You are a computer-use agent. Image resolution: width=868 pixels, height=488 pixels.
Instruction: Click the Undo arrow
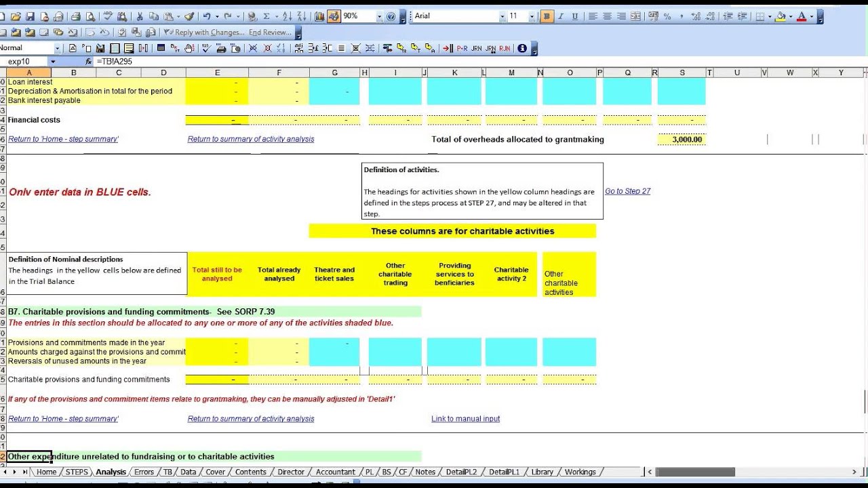(207, 16)
